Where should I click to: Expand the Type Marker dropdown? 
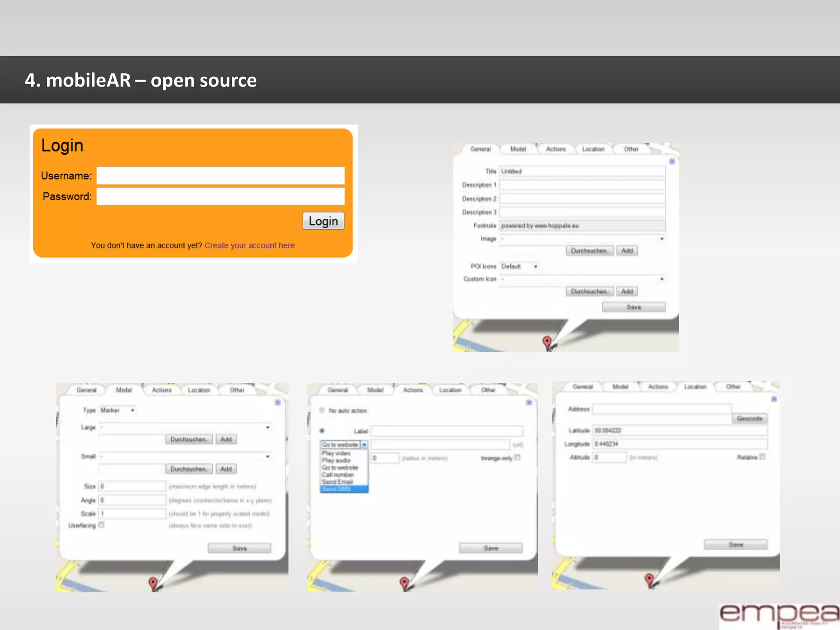[118, 410]
